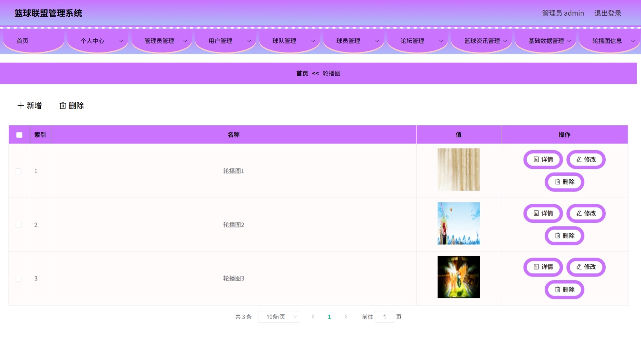Click 首页 in the breadcrumb

tap(302, 73)
